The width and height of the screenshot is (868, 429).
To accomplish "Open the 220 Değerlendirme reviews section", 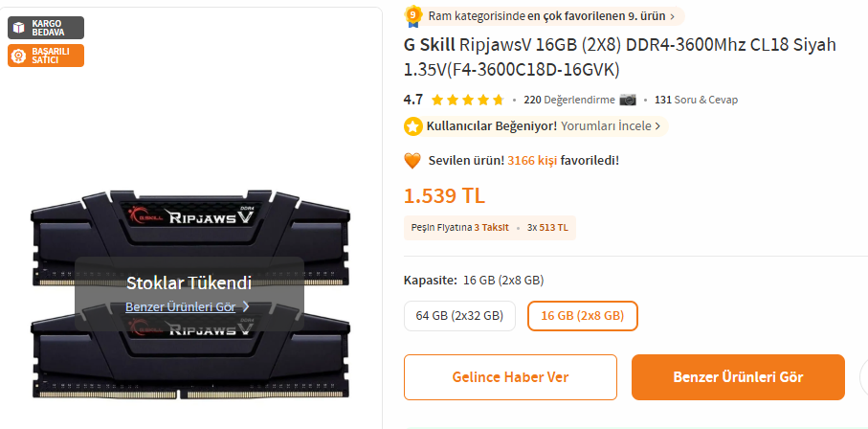I will coord(569,100).
